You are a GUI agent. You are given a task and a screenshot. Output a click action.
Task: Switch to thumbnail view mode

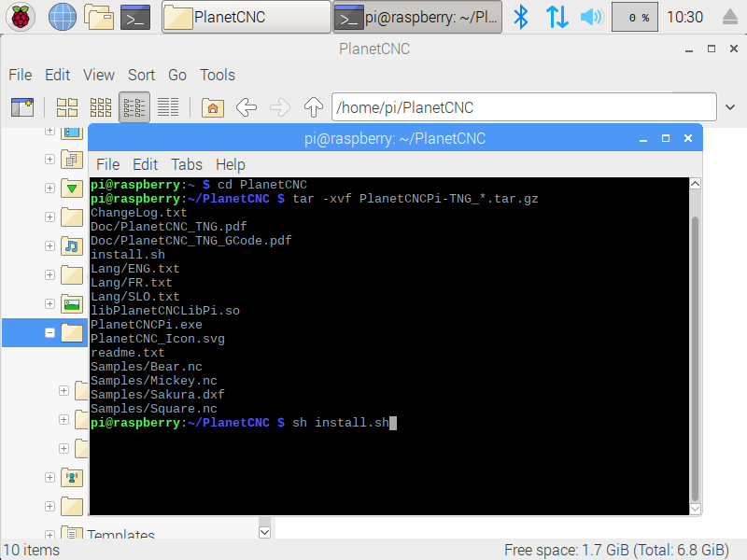[x=101, y=107]
